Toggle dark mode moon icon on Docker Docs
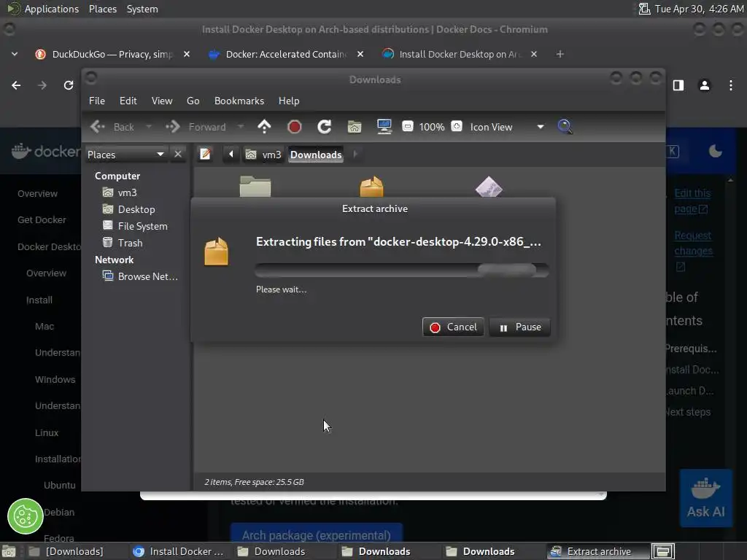 click(716, 152)
